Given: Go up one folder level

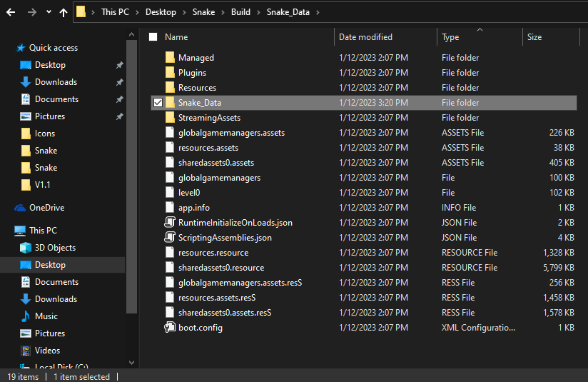Looking at the screenshot, I should (64, 12).
